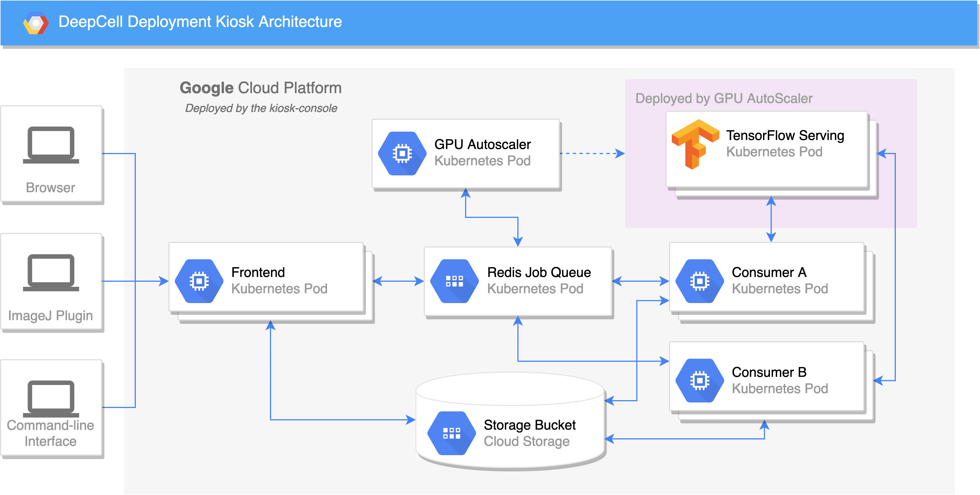This screenshot has height=495, width=980.
Task: Click the TensorFlow Serving label text
Action: [785, 136]
